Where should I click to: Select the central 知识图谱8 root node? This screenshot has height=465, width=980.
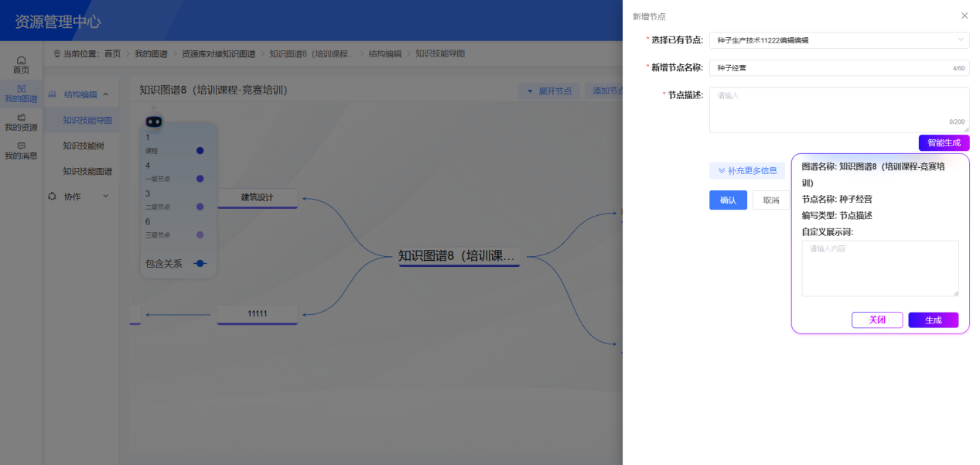pos(459,256)
